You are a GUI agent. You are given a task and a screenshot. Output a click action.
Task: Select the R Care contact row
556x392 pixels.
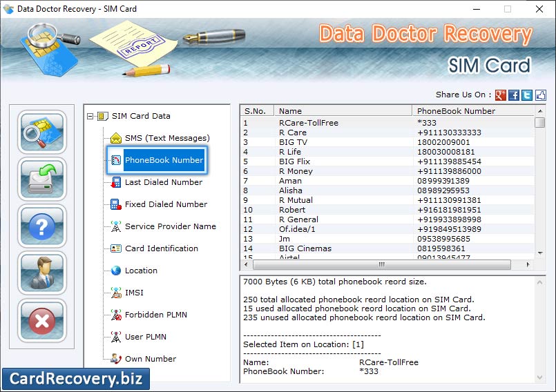pyautogui.click(x=387, y=133)
